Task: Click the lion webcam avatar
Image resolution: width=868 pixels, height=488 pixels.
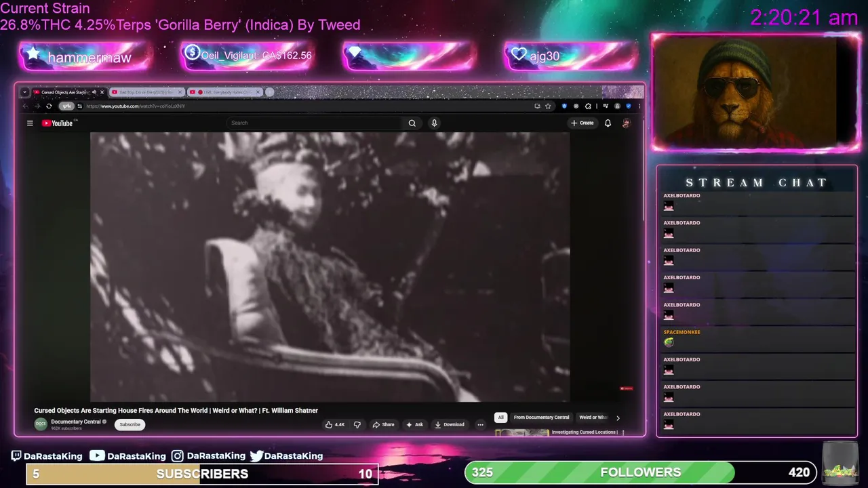Action: (756, 91)
